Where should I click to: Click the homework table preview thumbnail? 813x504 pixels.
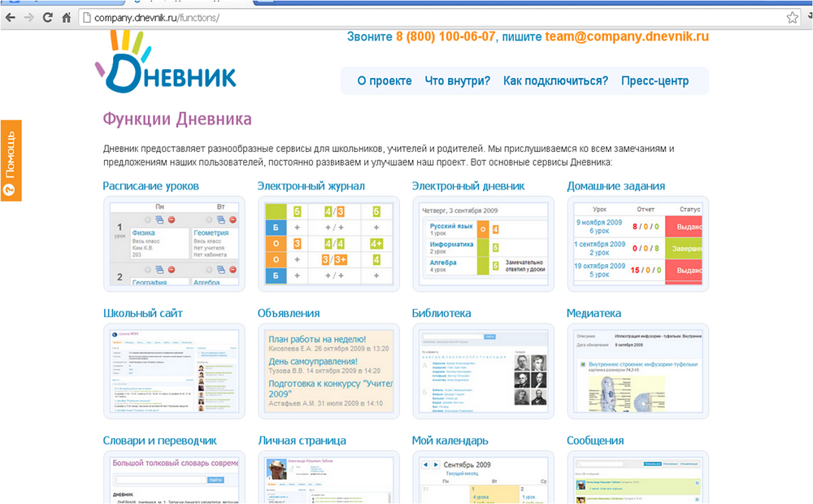pos(637,244)
